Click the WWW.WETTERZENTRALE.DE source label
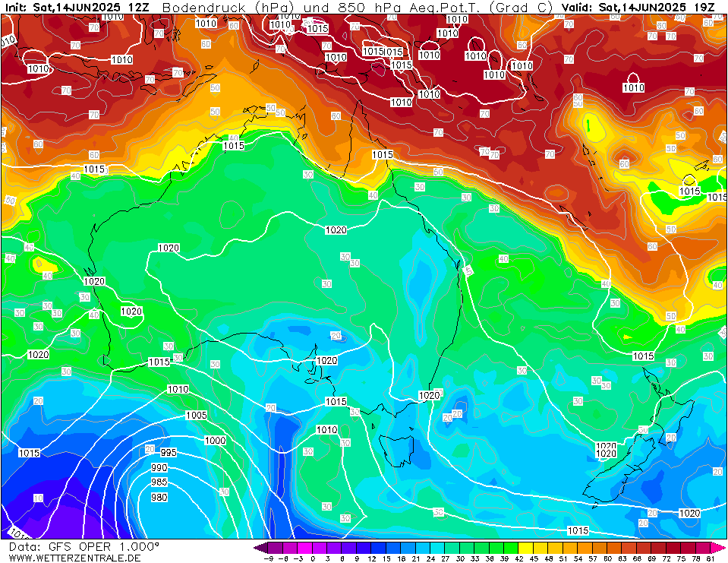Screen dimensions: 728x563 (x=74, y=558)
